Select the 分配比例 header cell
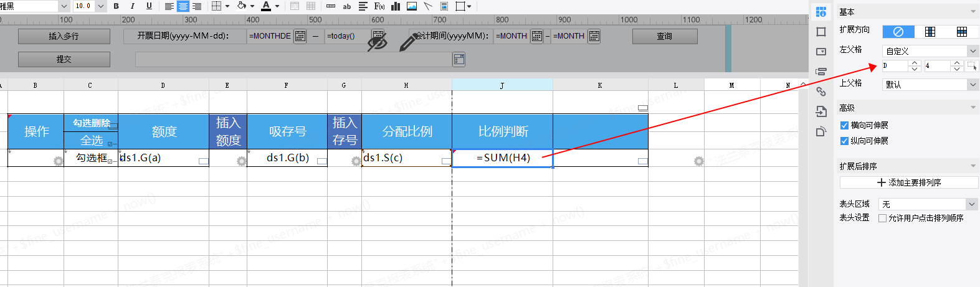Screen dimensions: 980x287 pos(407,131)
